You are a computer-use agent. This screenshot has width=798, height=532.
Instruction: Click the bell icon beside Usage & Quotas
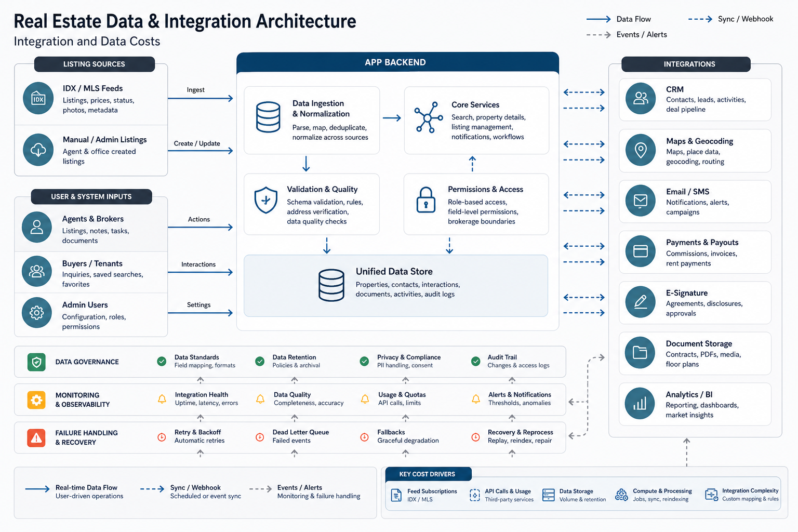[x=365, y=399]
